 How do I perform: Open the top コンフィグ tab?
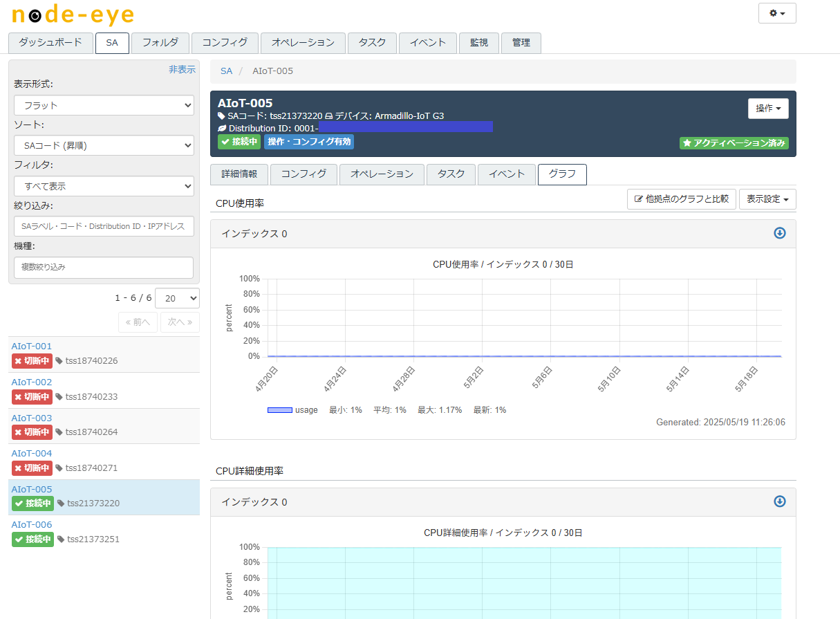pyautogui.click(x=225, y=43)
